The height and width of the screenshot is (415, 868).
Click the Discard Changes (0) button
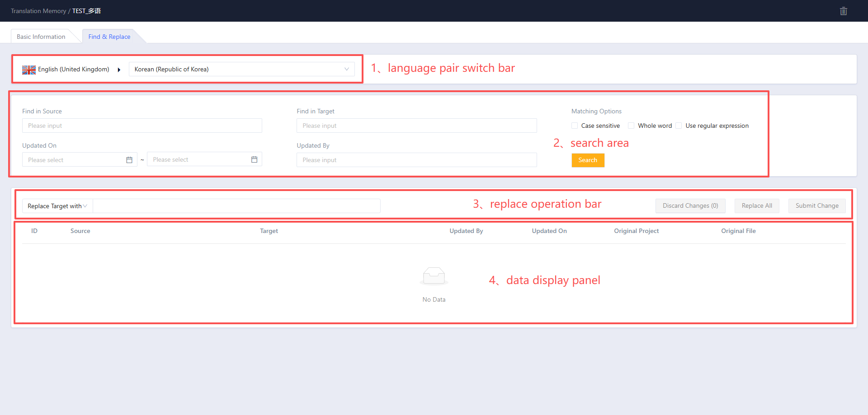[690, 206]
